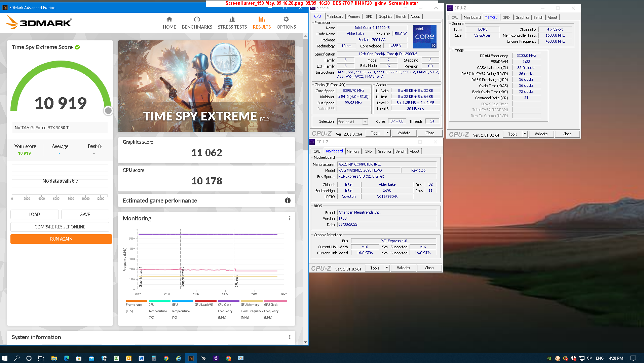
Task: Open the Action Center notifications icon
Action: click(x=633, y=358)
